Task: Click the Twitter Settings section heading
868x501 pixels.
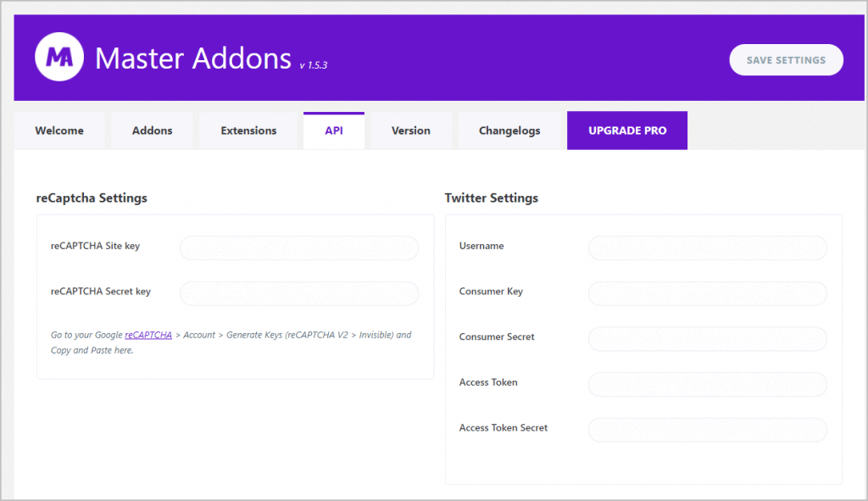Action: click(492, 198)
